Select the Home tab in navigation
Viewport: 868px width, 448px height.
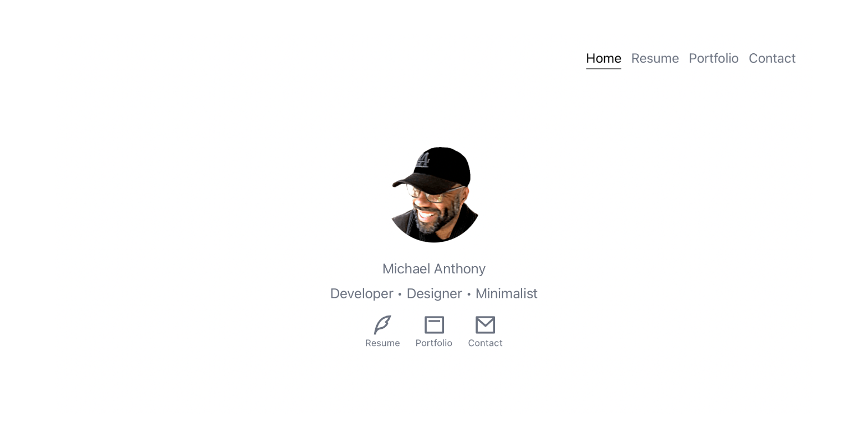pos(604,58)
